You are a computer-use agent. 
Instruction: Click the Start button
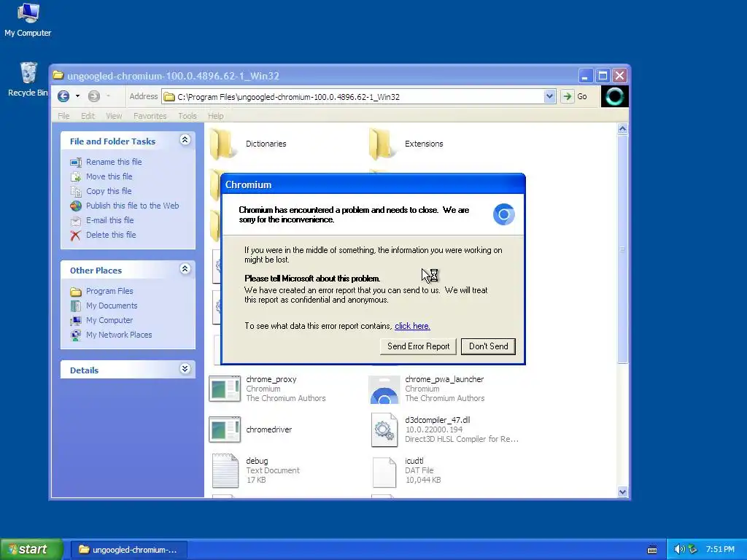click(x=31, y=550)
